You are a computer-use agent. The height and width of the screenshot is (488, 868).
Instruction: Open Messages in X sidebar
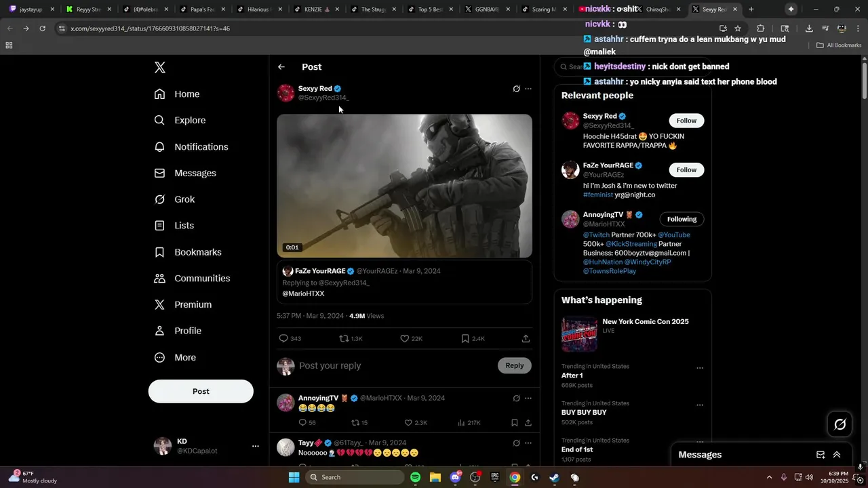click(x=185, y=173)
